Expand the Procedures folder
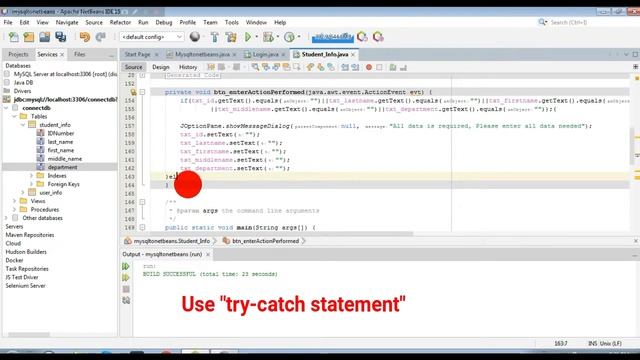This screenshot has height=360, width=640. [x=14, y=209]
